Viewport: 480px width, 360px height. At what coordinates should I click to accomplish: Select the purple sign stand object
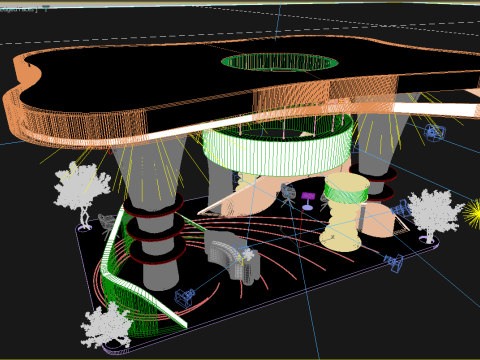click(308, 201)
